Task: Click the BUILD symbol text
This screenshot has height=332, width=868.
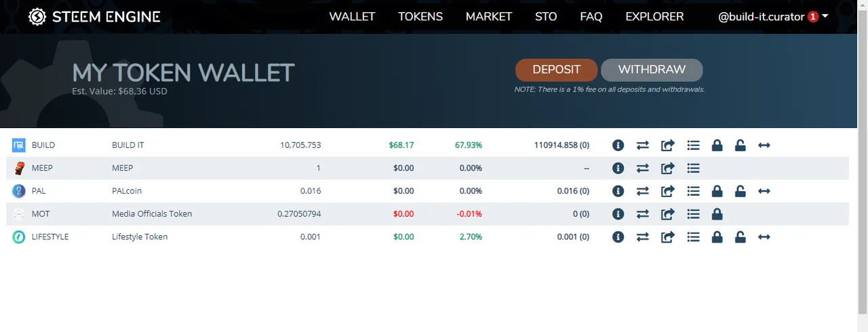Action: [43, 145]
